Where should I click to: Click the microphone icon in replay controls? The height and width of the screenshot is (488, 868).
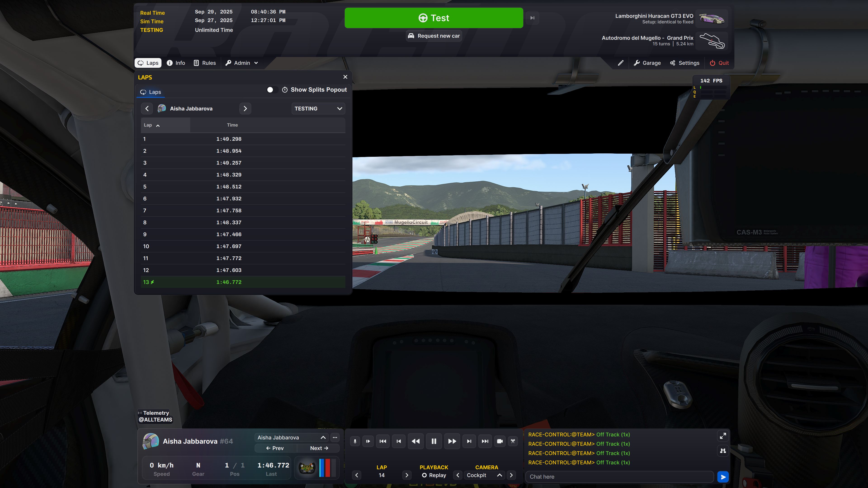(x=355, y=441)
